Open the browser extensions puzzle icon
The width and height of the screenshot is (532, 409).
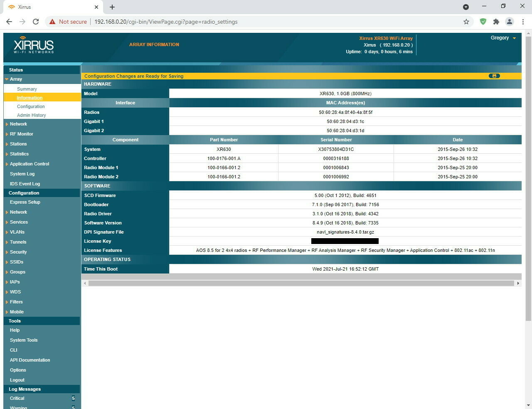[x=496, y=22]
